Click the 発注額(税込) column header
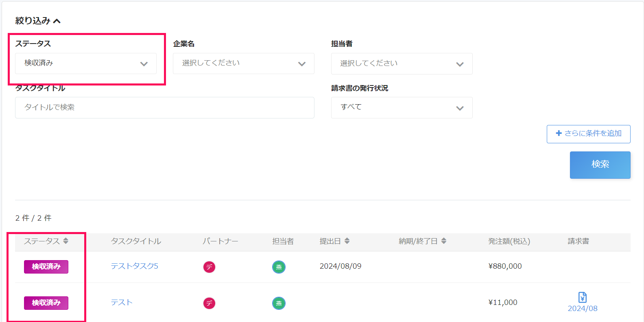This screenshot has height=322, width=644. point(509,241)
